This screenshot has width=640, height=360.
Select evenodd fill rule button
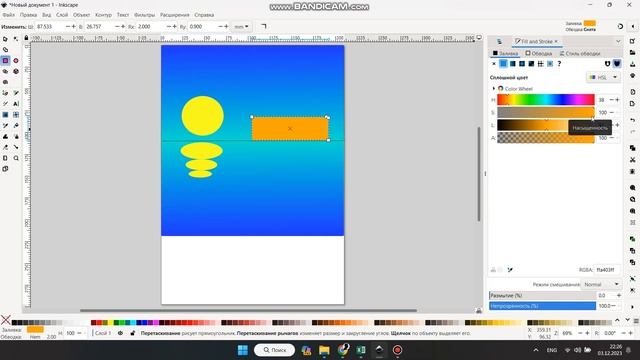click(607, 64)
